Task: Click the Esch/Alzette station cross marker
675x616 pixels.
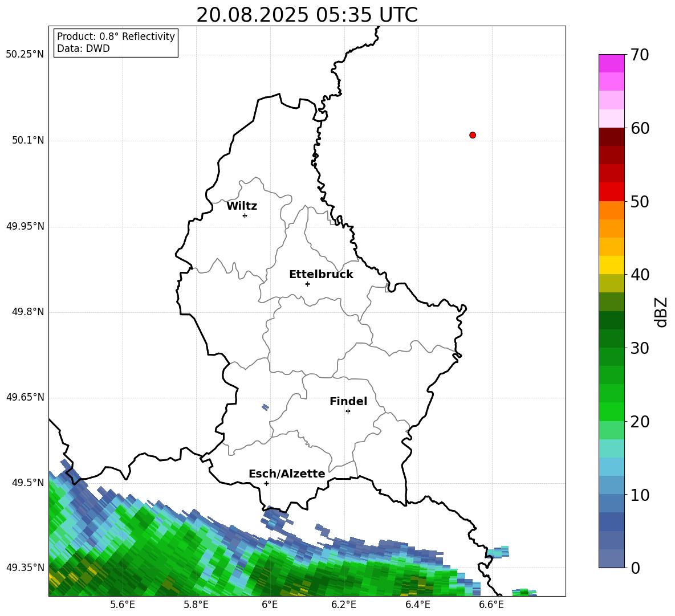Action: (x=266, y=483)
